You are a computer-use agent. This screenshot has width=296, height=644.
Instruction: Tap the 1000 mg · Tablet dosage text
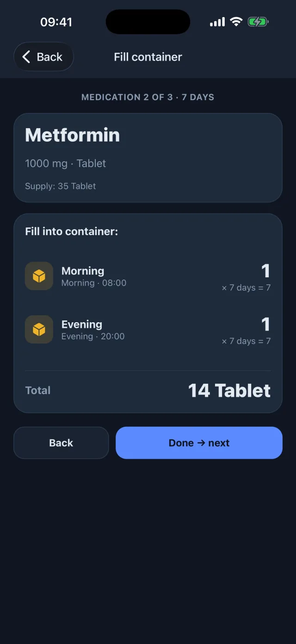coord(66,163)
